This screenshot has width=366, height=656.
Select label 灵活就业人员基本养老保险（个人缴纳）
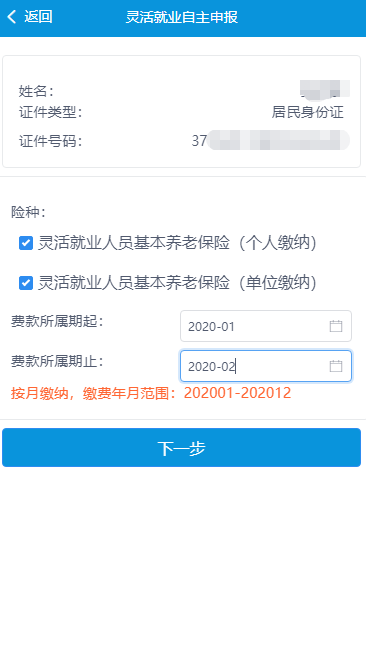tap(177, 243)
